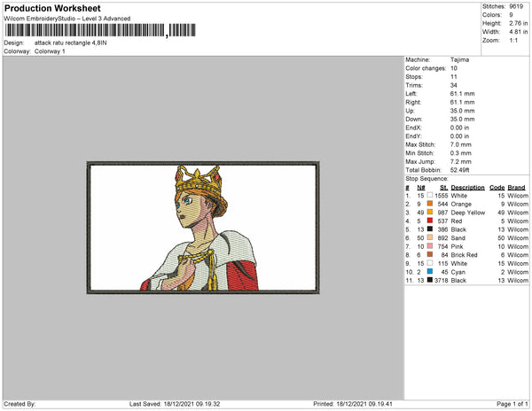This screenshot has height=411, width=532.
Task: Click the 'N#' column header
Action: [x=421, y=188]
